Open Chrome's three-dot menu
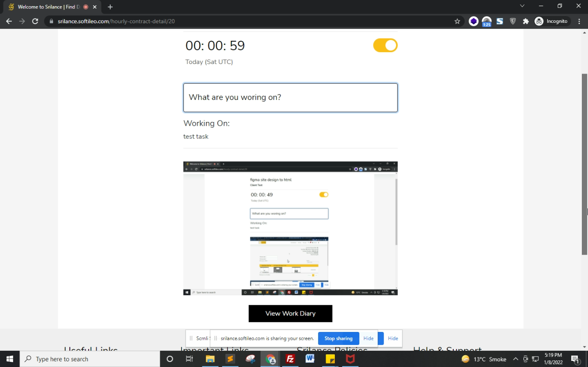 579,21
